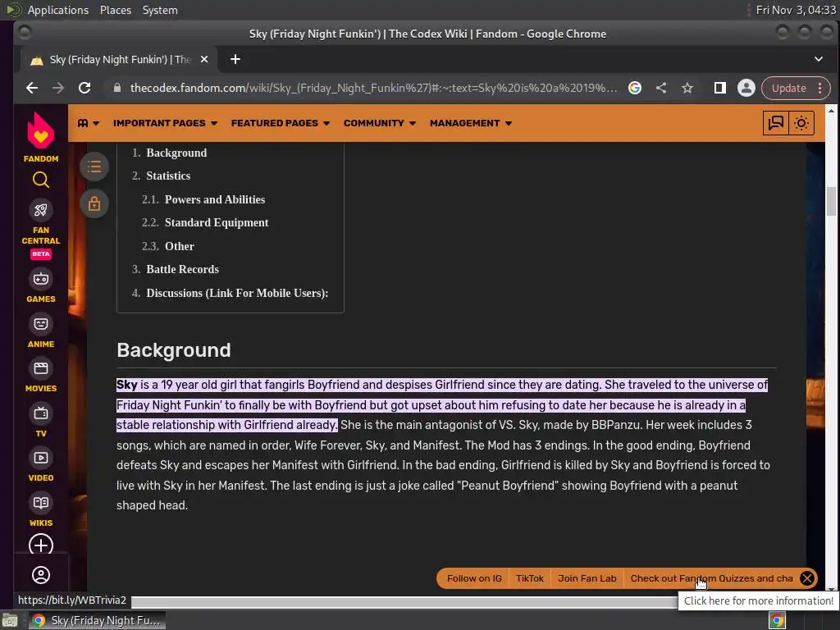Close the Sky (Friday Night Funkin') tab
The image size is (840, 630).
[x=204, y=59]
